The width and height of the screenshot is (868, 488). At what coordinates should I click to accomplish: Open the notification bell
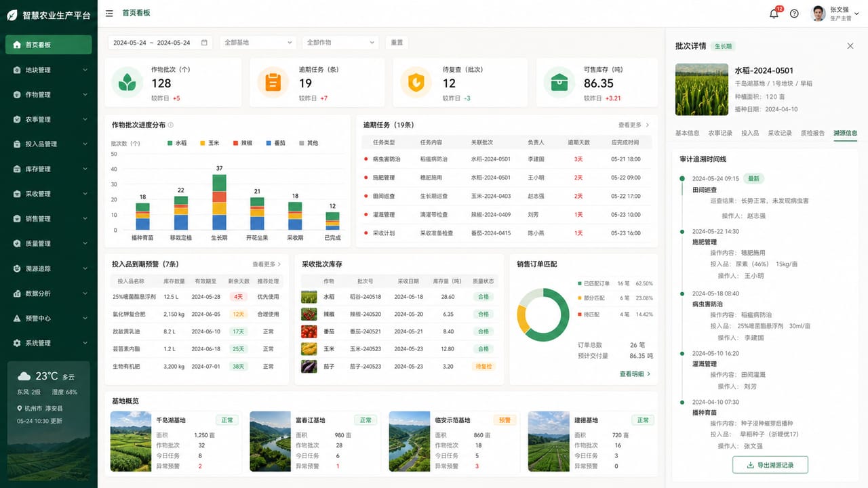pos(774,14)
